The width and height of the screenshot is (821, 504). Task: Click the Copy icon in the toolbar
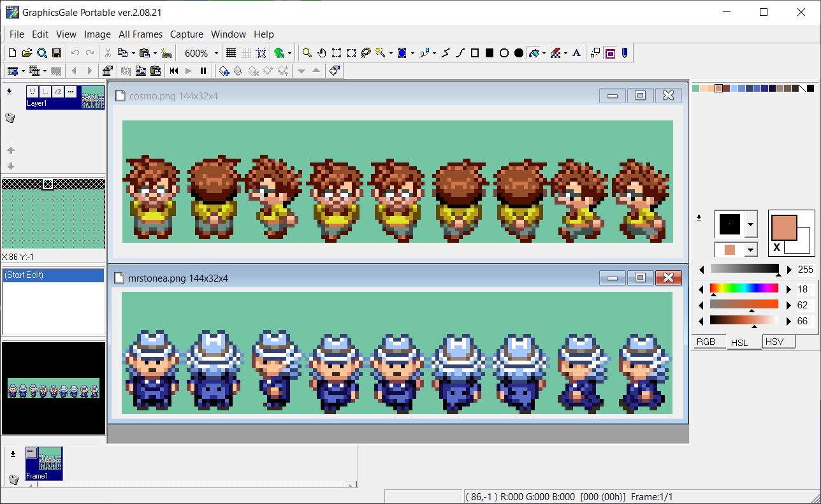click(122, 53)
